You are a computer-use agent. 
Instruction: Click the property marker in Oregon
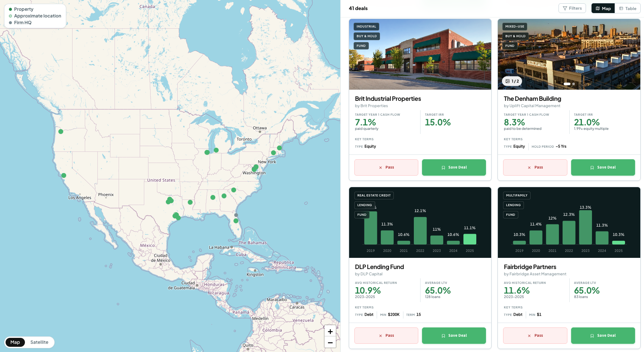click(61, 131)
